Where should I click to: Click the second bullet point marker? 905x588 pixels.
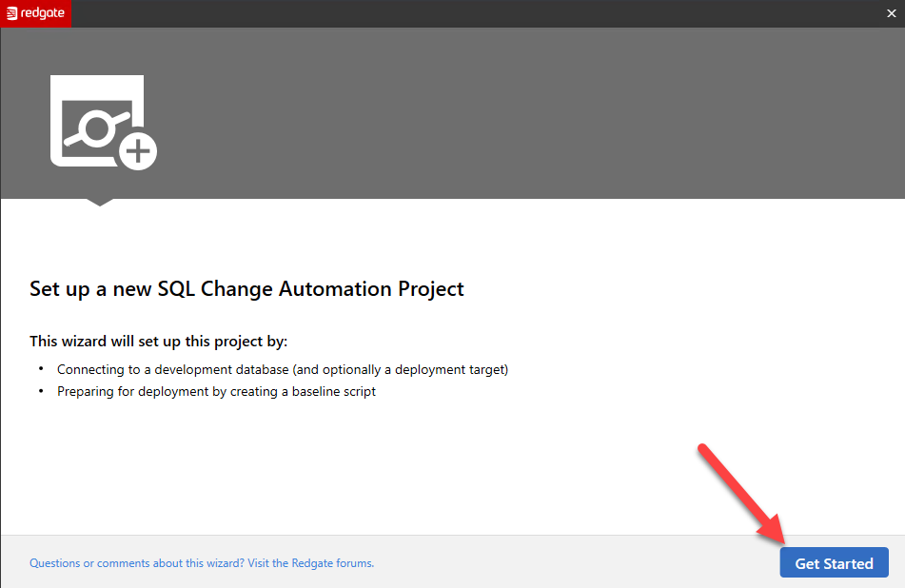(41, 391)
